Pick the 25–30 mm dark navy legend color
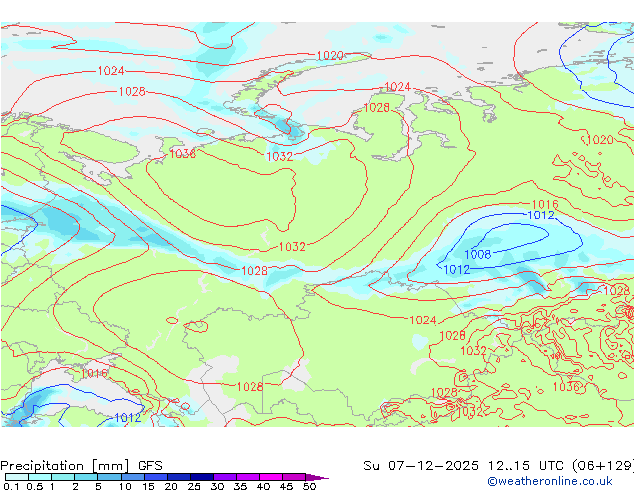This screenshot has height=490, width=634. (202, 477)
